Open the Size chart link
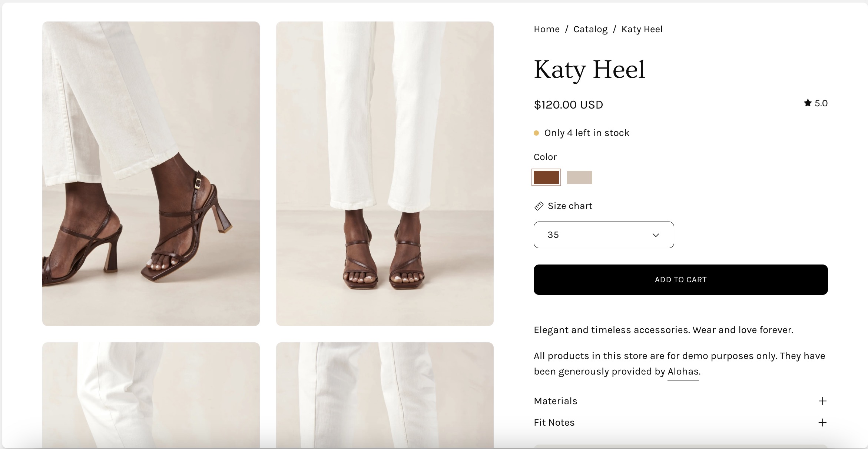The width and height of the screenshot is (868, 449). pyautogui.click(x=570, y=206)
